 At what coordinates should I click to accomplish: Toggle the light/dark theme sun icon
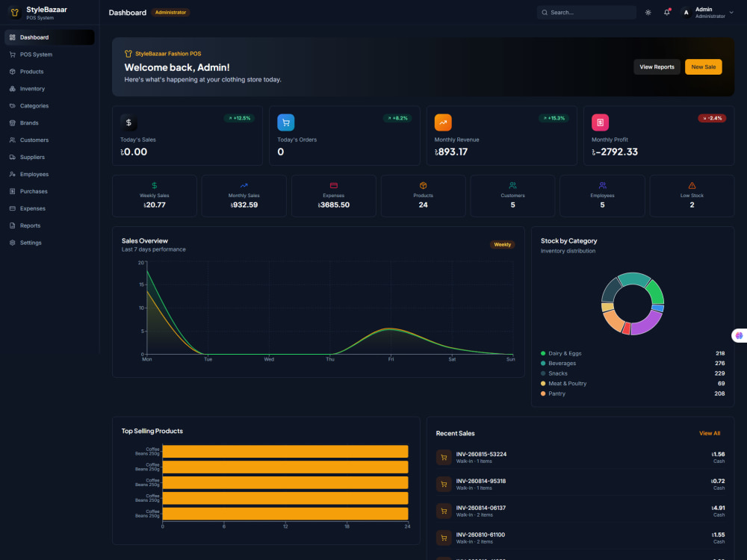tap(648, 13)
